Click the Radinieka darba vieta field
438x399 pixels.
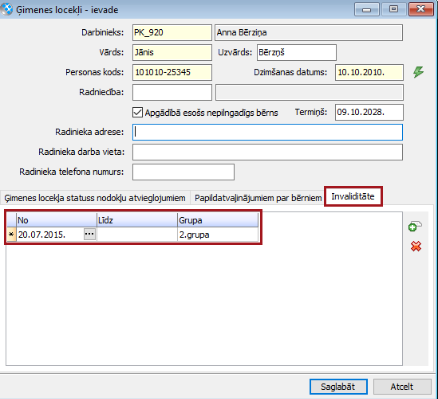coord(267,152)
